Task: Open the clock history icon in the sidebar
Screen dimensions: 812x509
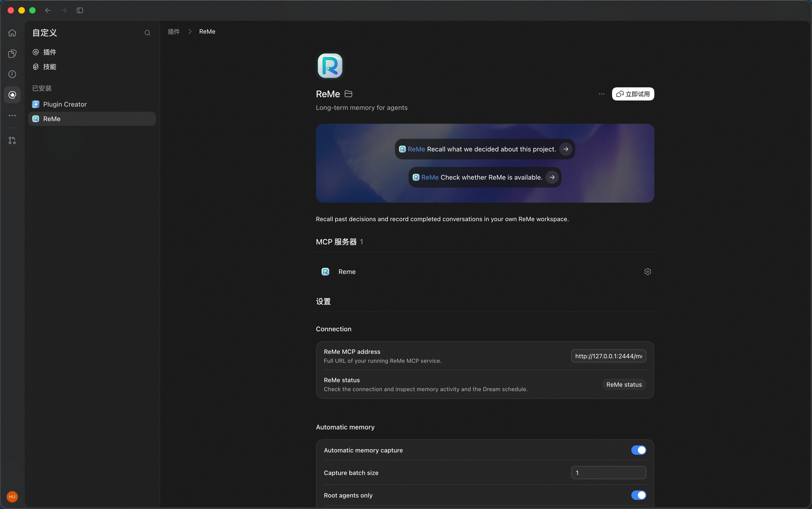Action: tap(12, 74)
